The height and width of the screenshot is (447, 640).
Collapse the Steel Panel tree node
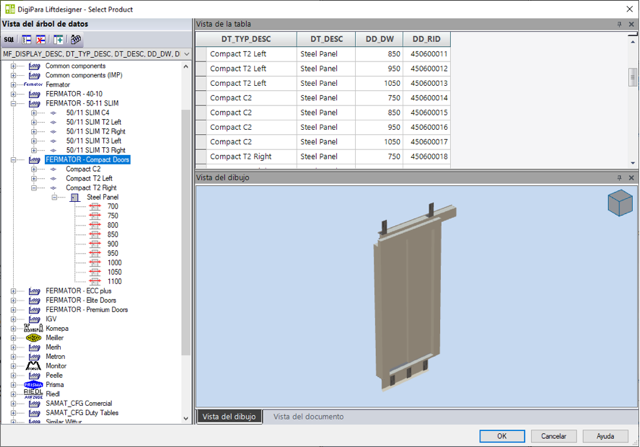coord(54,197)
